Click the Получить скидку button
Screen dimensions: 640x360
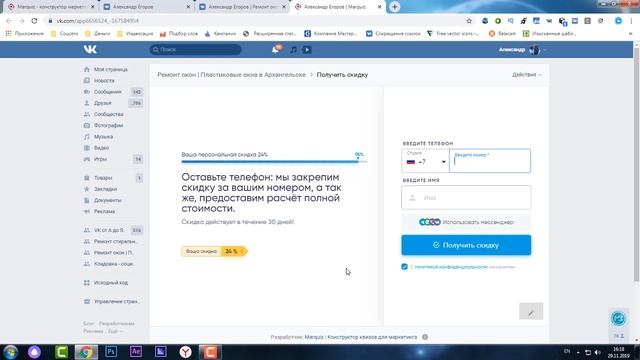click(x=466, y=245)
